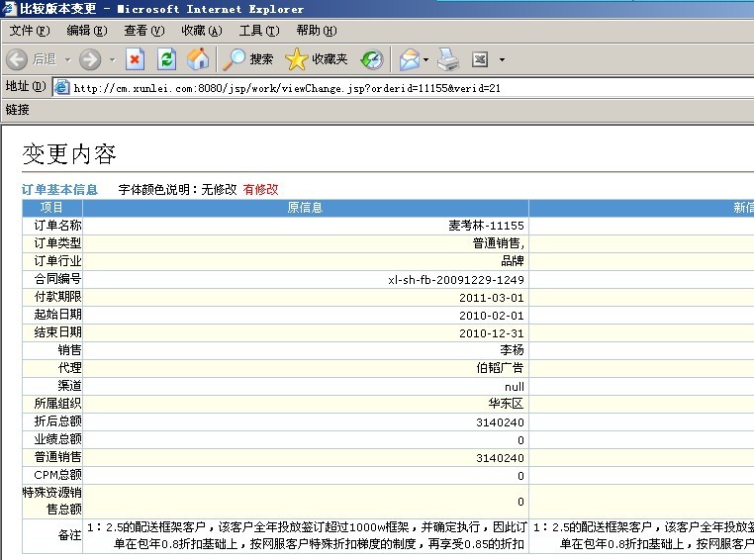This screenshot has height=560, width=754.
Task: Select the date 2010-02-01
Action: tap(492, 316)
